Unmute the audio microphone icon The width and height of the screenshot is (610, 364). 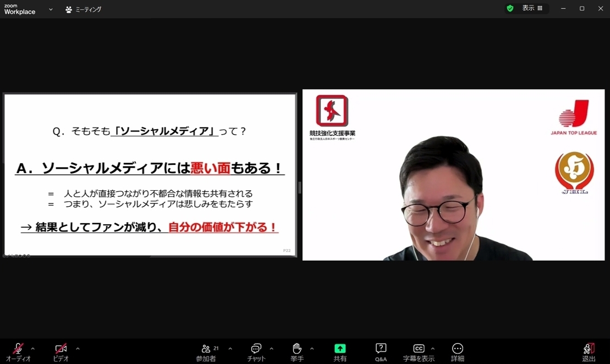[18, 348]
